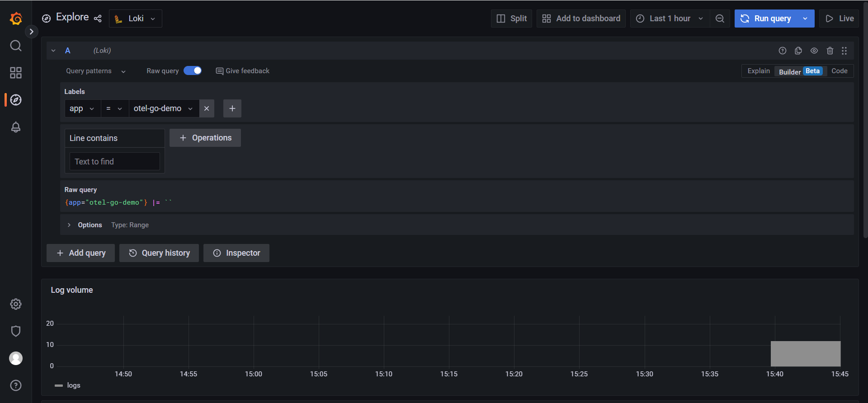Click the Run query button

coord(766,19)
